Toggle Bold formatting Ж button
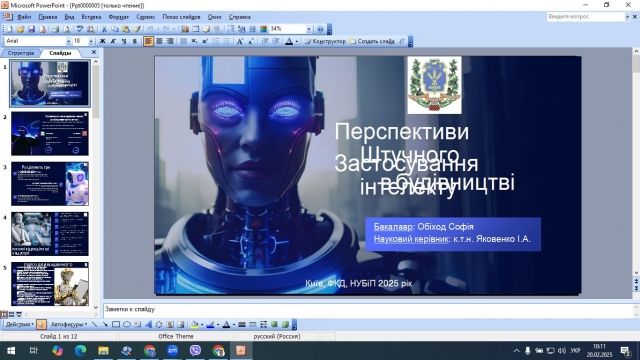Viewport: 640px width, 360px height. point(102,41)
